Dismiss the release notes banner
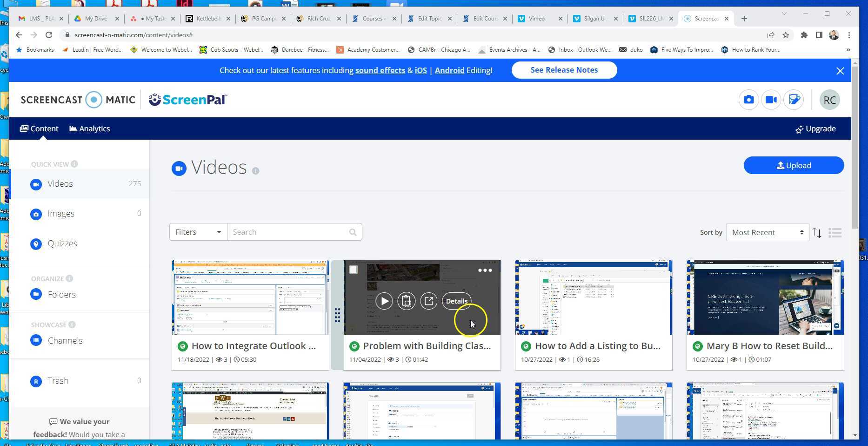Image resolution: width=868 pixels, height=446 pixels. [840, 71]
